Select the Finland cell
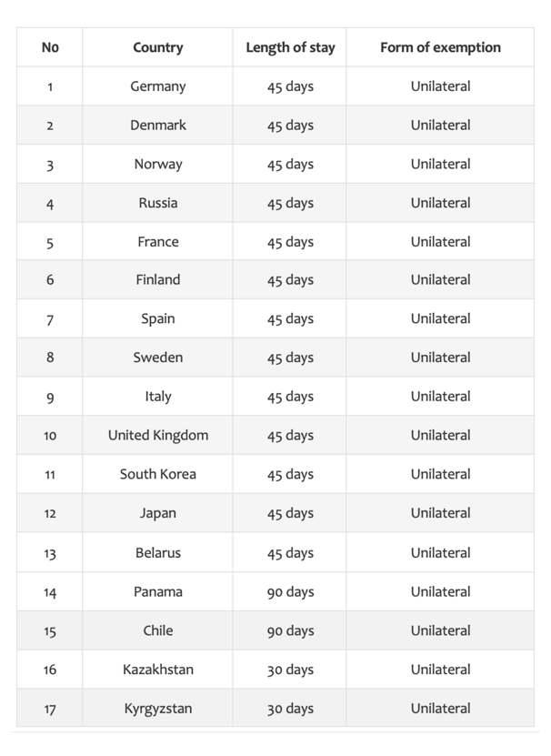Image resolution: width=551 pixels, height=756 pixels. (157, 279)
